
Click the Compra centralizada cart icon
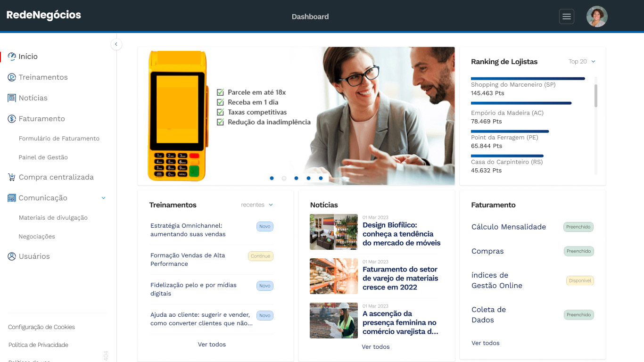[12, 177]
